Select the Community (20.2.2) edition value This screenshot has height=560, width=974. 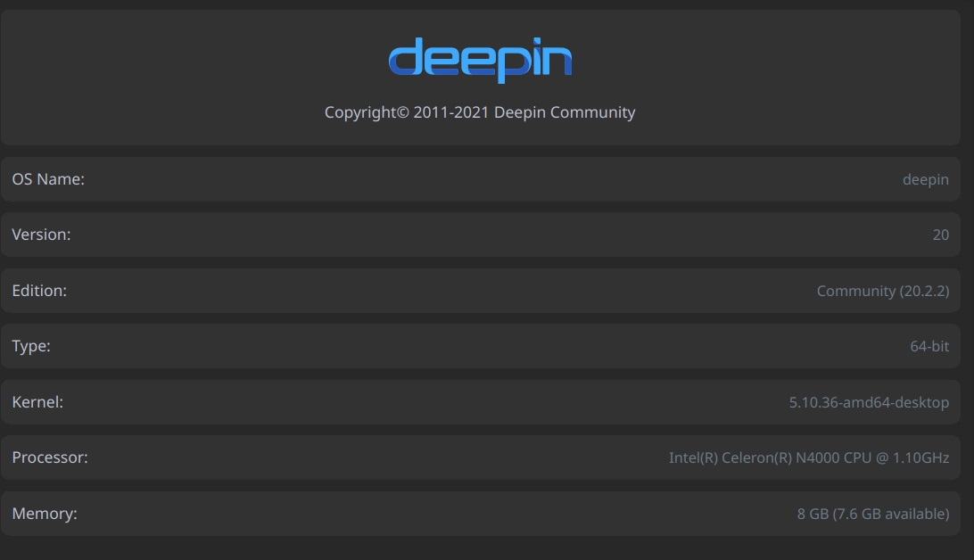pos(883,291)
